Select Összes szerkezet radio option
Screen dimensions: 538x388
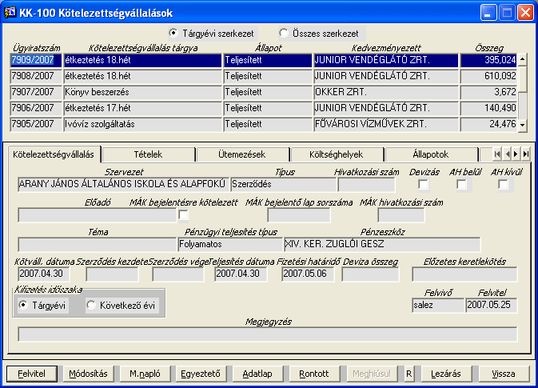(x=283, y=33)
